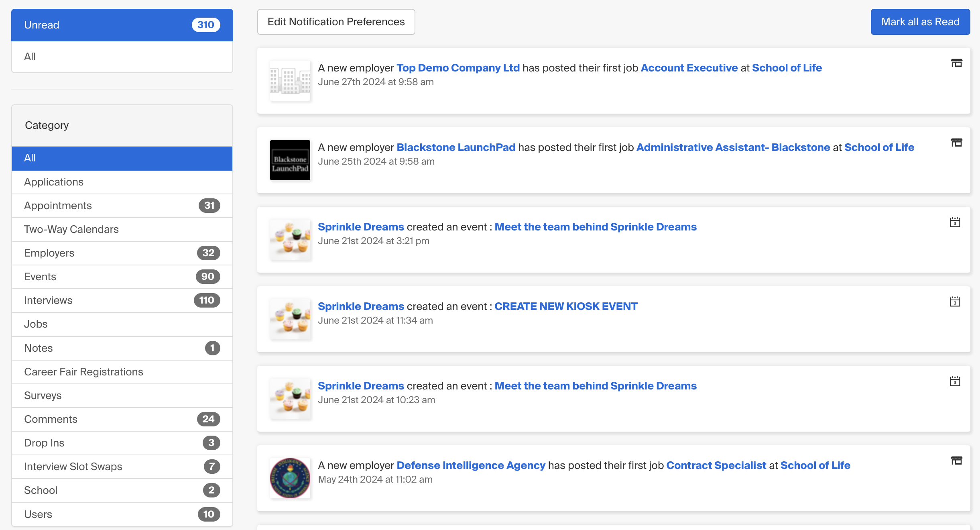Click the 110 badge beside Interviews
This screenshot has height=530, width=980.
click(207, 300)
